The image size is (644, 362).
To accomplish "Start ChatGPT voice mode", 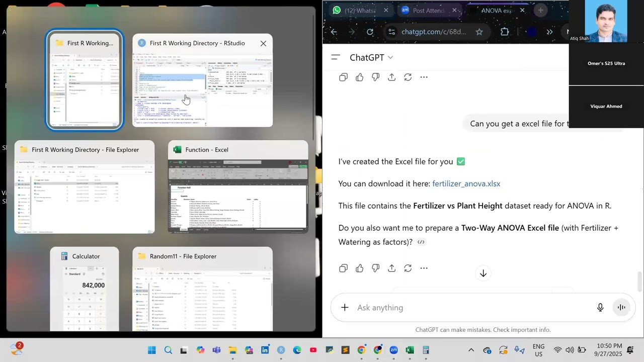I will coord(621,307).
